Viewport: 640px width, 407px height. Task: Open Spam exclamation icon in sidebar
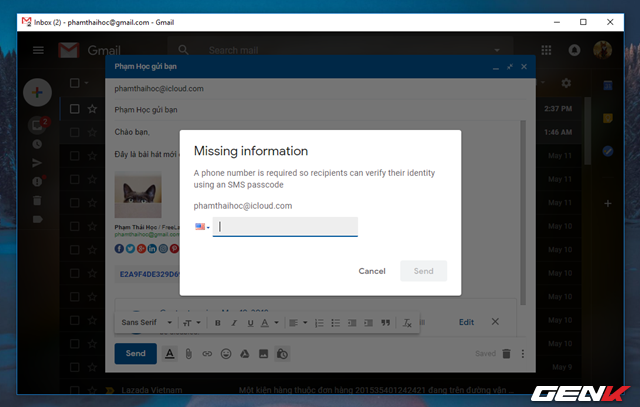point(38,181)
